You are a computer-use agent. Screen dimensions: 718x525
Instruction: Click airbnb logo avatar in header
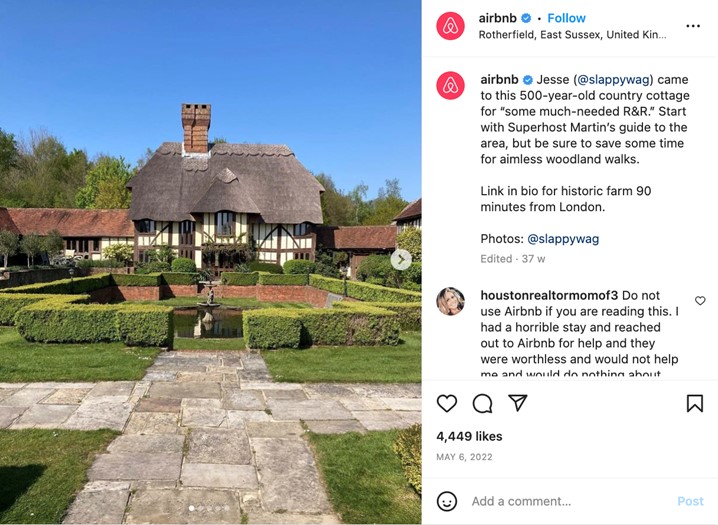[450, 26]
